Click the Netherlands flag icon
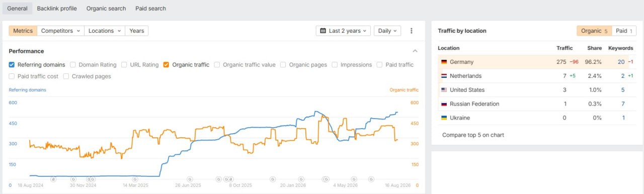 pos(444,76)
